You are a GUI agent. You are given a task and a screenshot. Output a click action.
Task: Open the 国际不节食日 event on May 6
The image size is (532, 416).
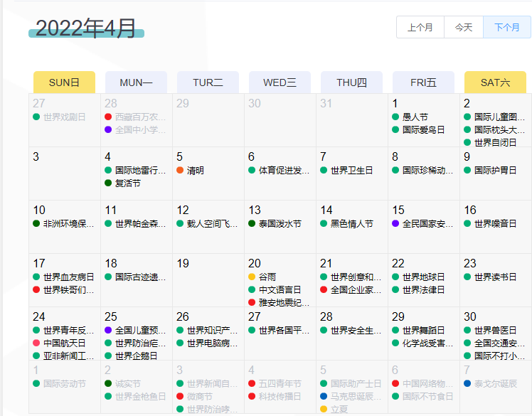(x=428, y=397)
